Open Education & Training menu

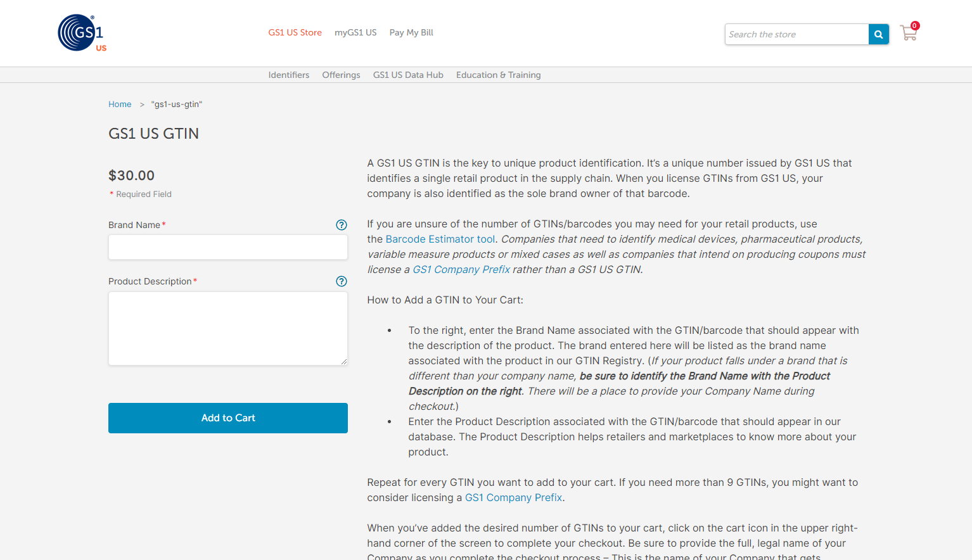[x=498, y=75]
